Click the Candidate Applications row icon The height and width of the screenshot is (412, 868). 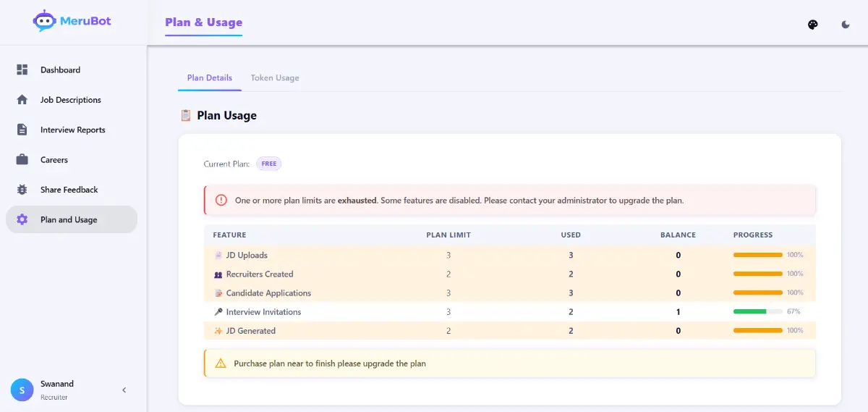tap(218, 293)
